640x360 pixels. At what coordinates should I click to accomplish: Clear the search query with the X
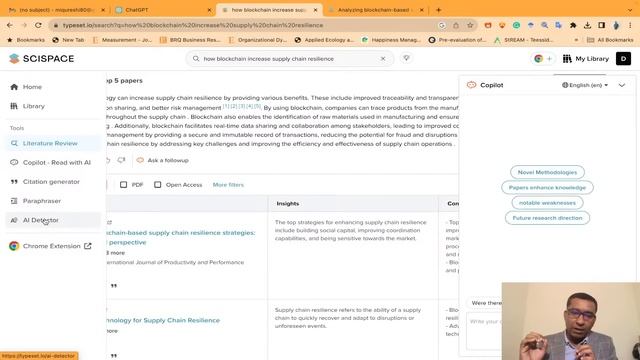coord(383,59)
